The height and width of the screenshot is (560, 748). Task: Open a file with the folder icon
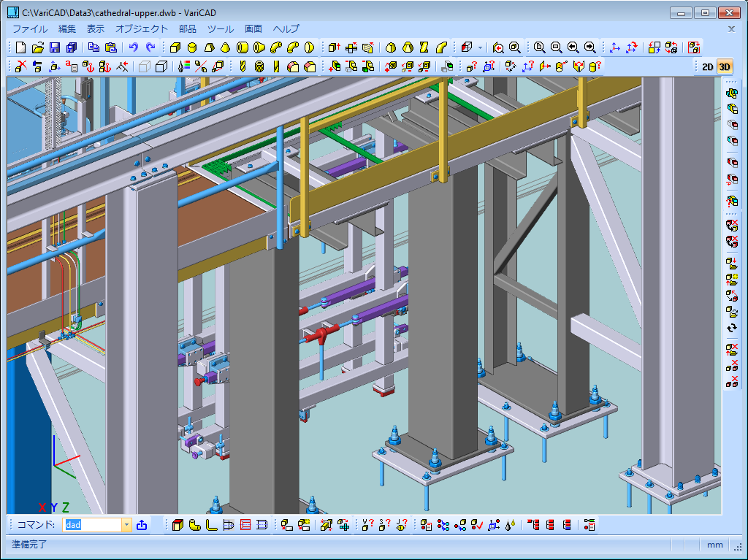tap(38, 47)
